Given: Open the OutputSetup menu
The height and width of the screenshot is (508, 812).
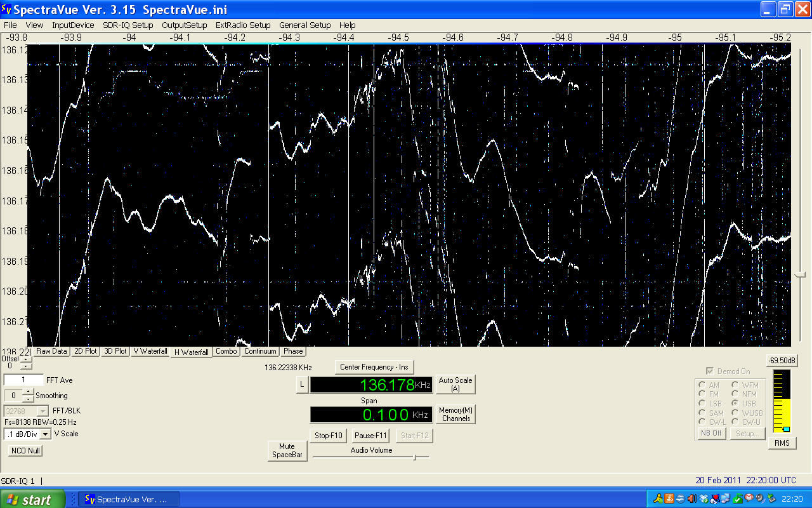Looking at the screenshot, I should (x=185, y=25).
